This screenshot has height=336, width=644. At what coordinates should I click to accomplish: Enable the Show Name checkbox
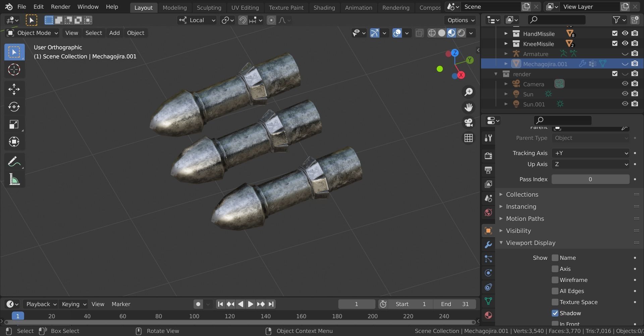tap(555, 258)
